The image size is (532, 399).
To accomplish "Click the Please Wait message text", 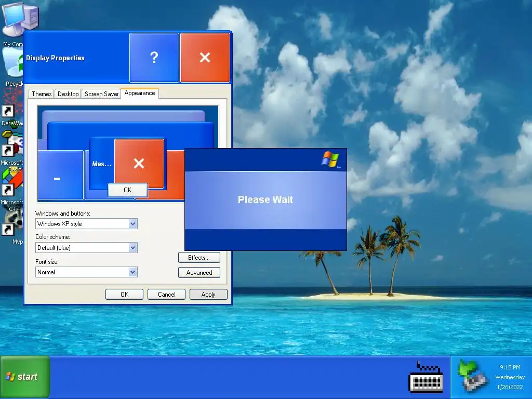I will tap(265, 200).
